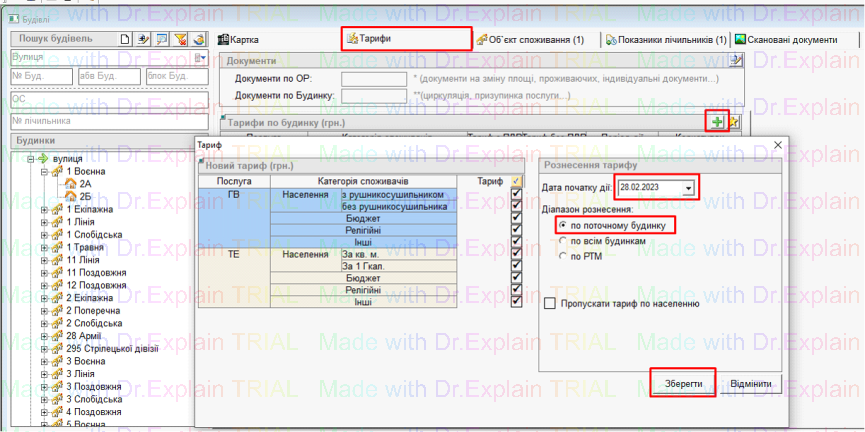Viewport: 865px width, 432px height.
Task: Collapse the '1 Воєнна' tree node
Action: point(45,172)
